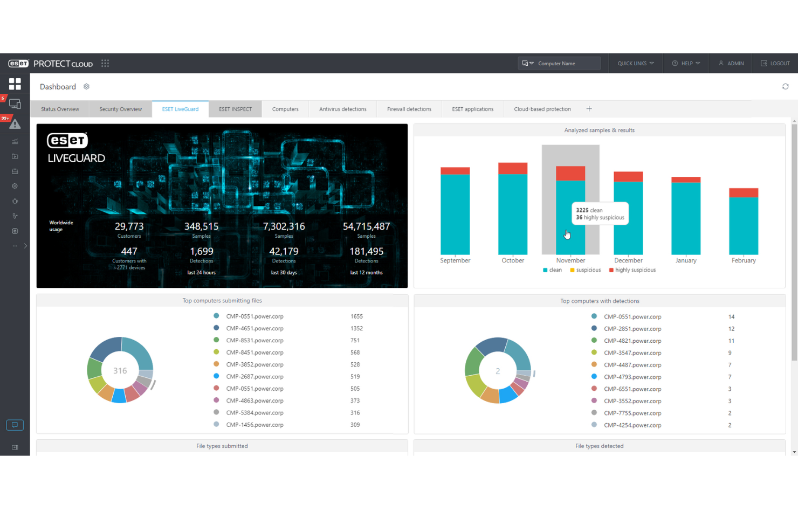This screenshot has width=798, height=532.
Task: Open ESET Solutions icon in sidebar
Action: point(15,231)
